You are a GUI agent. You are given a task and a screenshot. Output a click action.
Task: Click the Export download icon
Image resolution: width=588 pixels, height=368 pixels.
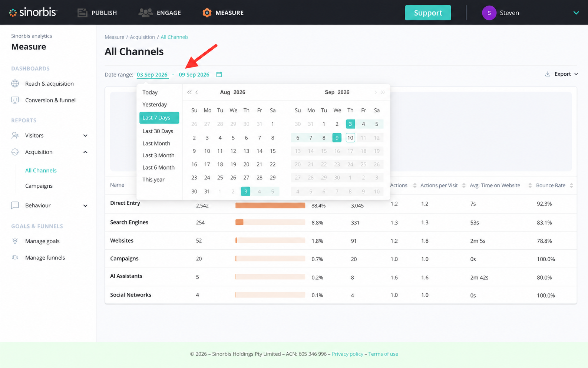pos(548,74)
